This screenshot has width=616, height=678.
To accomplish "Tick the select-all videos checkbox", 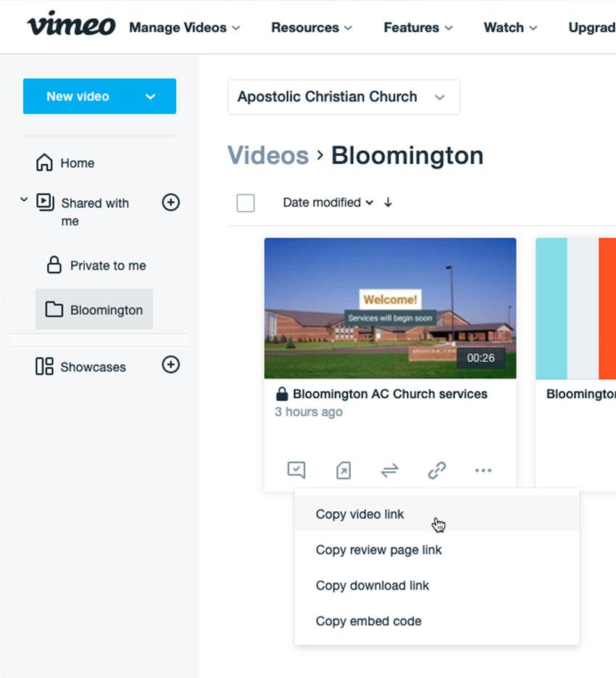I will click(x=246, y=203).
